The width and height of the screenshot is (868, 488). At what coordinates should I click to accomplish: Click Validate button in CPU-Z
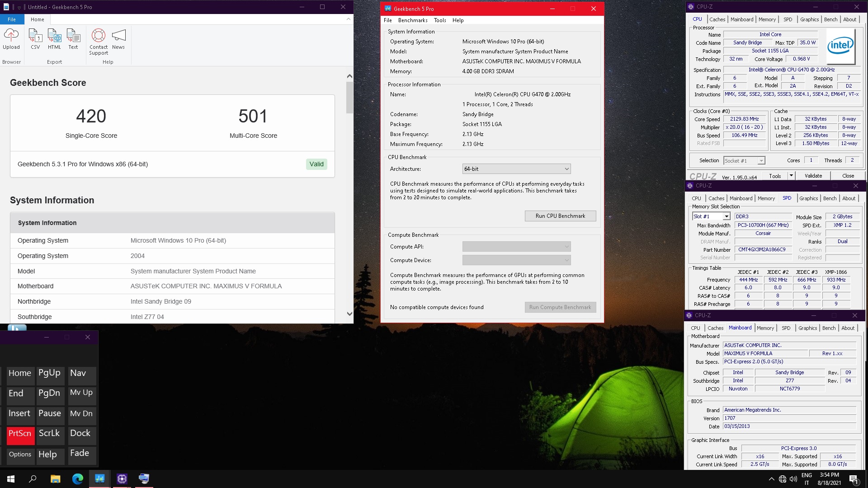click(x=813, y=176)
